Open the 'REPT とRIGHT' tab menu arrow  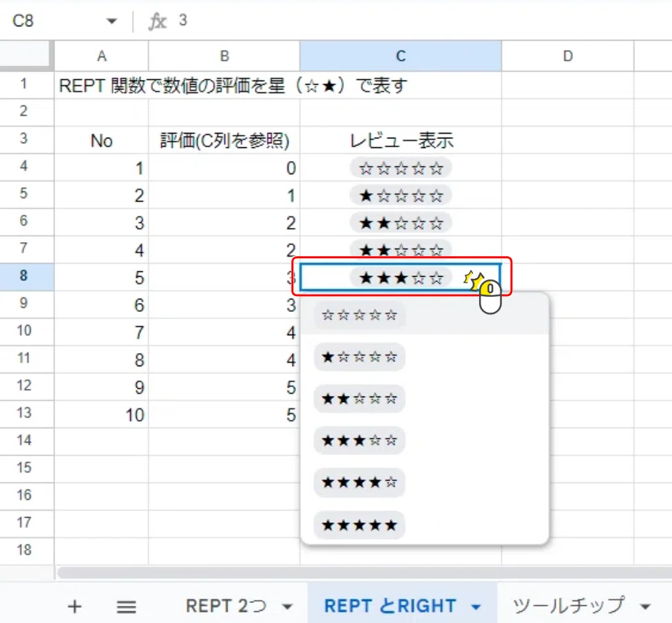476,606
